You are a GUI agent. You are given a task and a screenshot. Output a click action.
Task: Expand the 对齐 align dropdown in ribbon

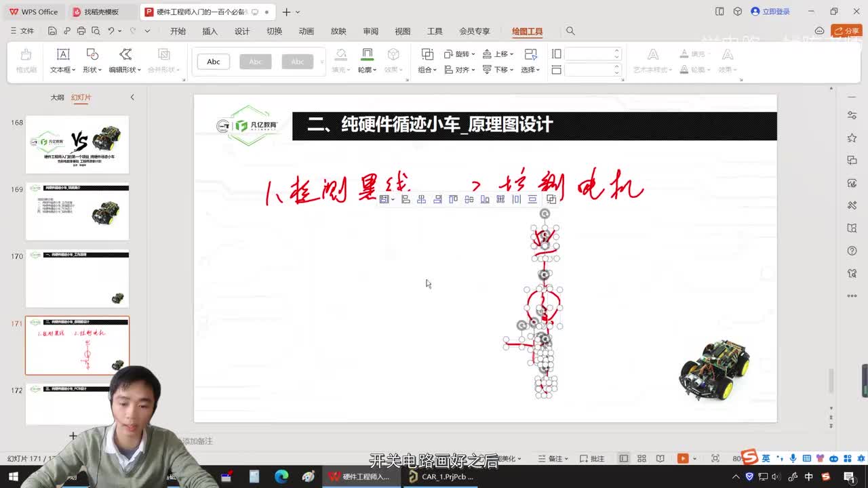coord(473,70)
